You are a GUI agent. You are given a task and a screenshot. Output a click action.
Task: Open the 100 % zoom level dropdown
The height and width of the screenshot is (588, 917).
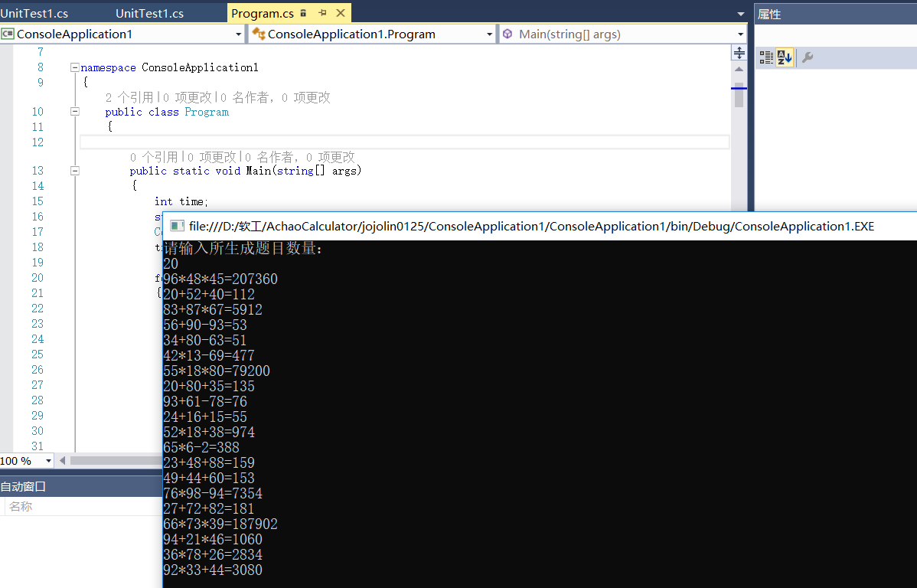(x=48, y=461)
